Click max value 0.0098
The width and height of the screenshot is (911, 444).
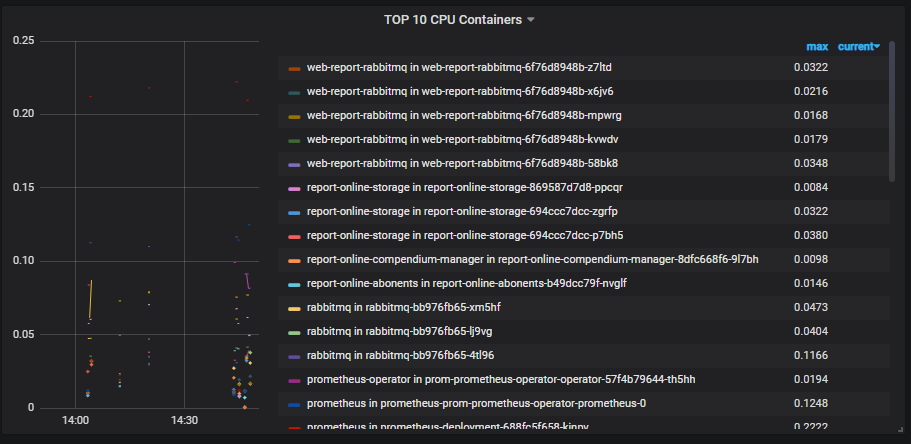[811, 259]
